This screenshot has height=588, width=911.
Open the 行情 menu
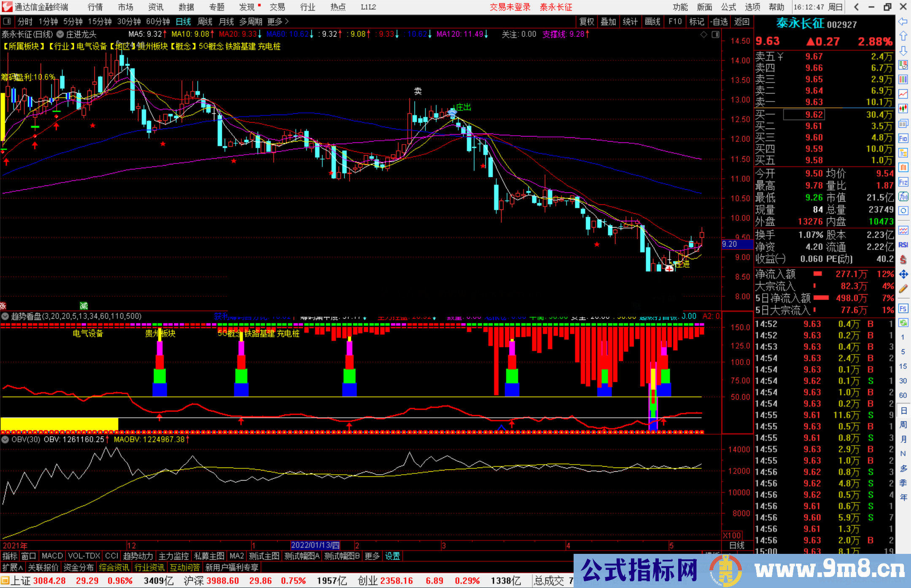click(x=95, y=7)
